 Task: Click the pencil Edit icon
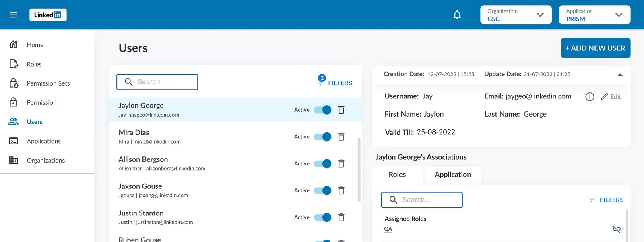pos(604,96)
